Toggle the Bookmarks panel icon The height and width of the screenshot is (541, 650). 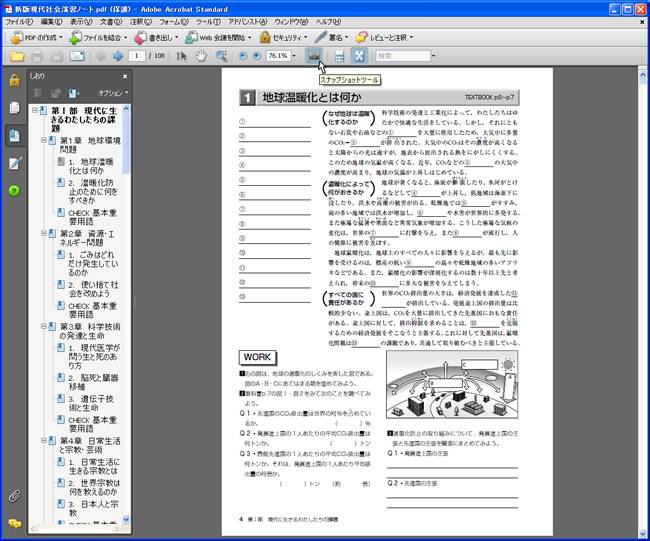point(15,136)
